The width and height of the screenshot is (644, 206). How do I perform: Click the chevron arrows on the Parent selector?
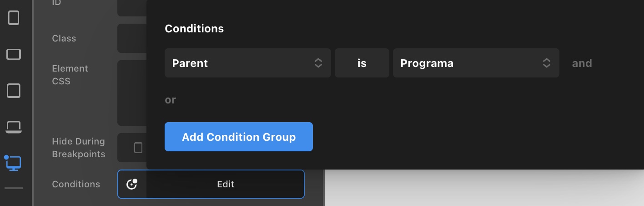tap(318, 63)
